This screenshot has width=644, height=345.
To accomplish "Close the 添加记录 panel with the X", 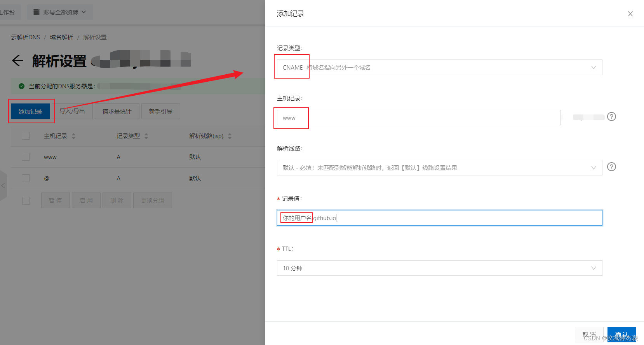I will point(630,14).
